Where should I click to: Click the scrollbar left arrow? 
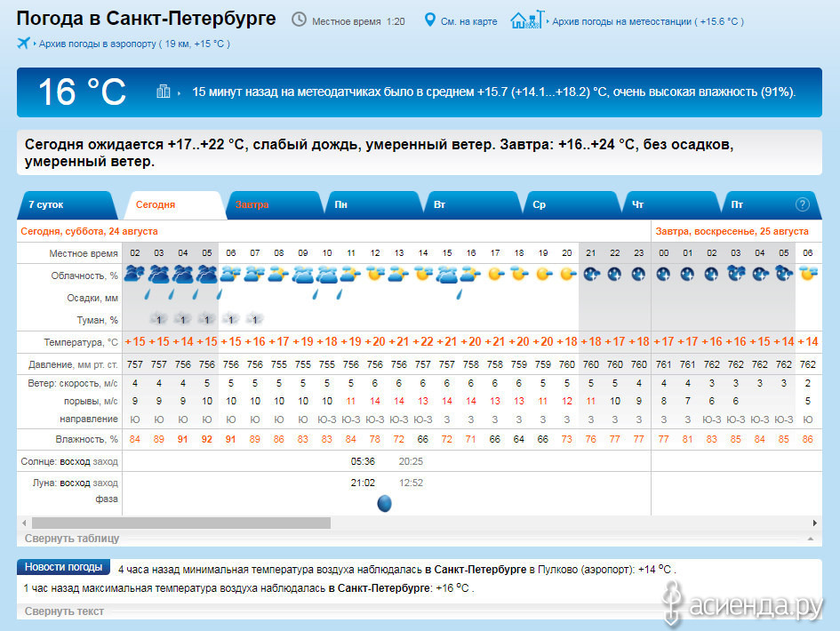pos(24,523)
